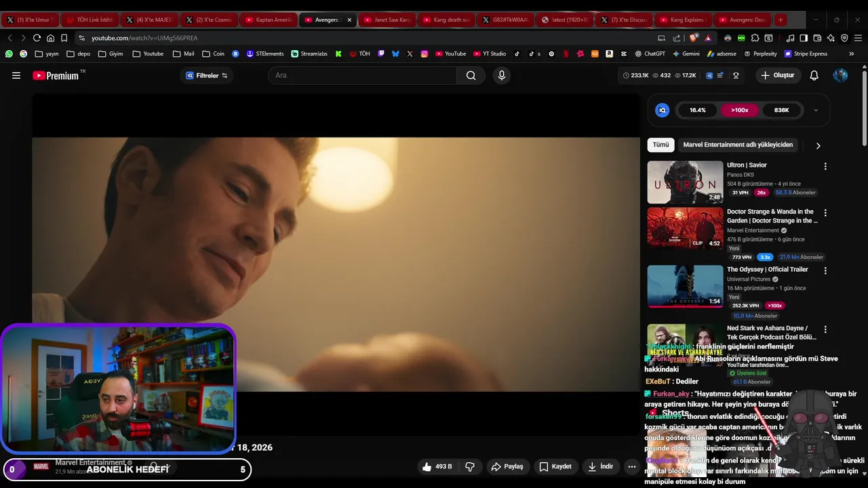Open WhatsApp bookmark icon
Viewport: 868px width, 488px height.
(9, 54)
